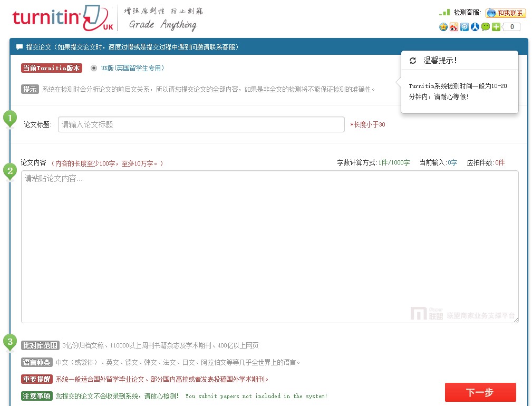Click the 和我联系 customer service button
Viewport: 532px width, 406px height.
tap(506, 13)
